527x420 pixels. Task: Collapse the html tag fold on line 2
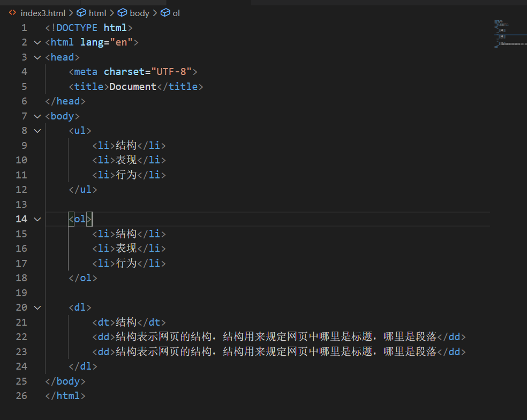click(37, 42)
